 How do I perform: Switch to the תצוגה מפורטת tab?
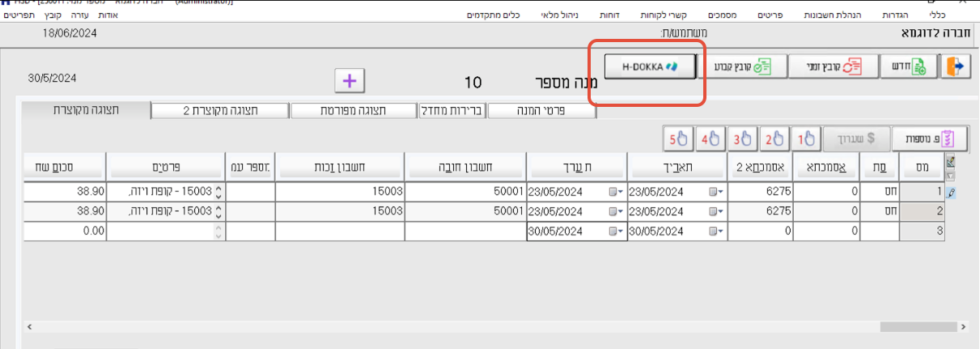354,111
